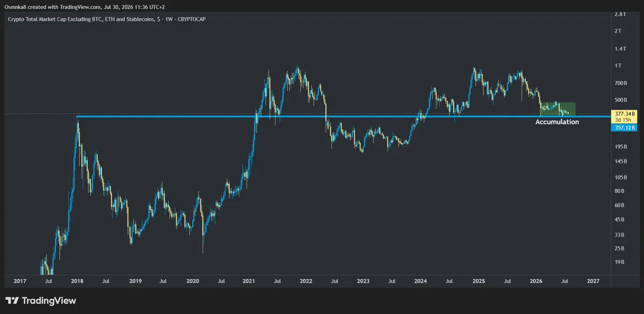The width and height of the screenshot is (644, 314).
Task: Click the current price 377.34B label
Action: tap(625, 114)
